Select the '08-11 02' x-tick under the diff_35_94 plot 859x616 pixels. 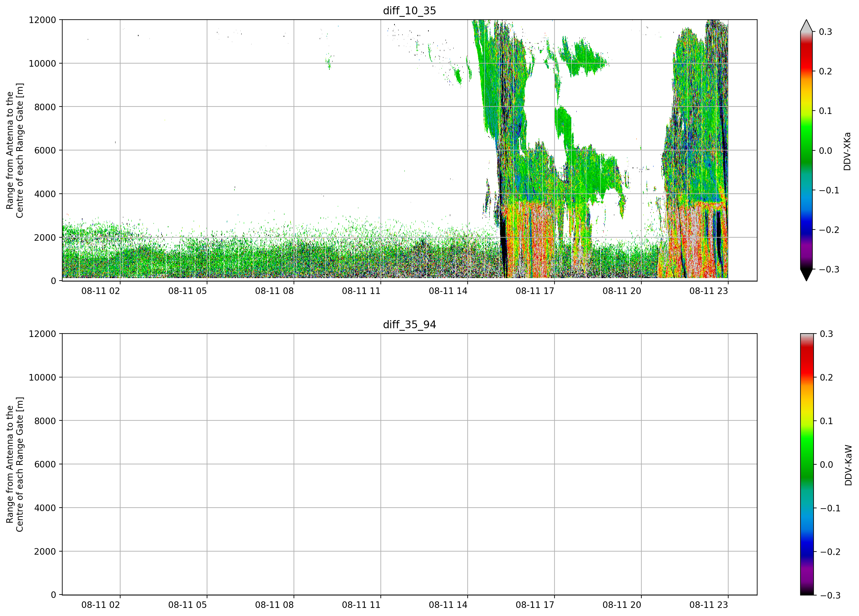101,605
